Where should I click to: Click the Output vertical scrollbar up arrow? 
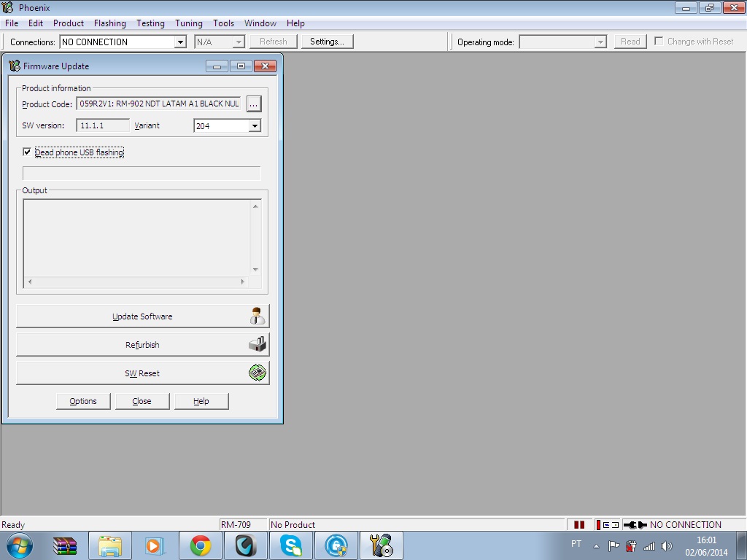pos(255,206)
